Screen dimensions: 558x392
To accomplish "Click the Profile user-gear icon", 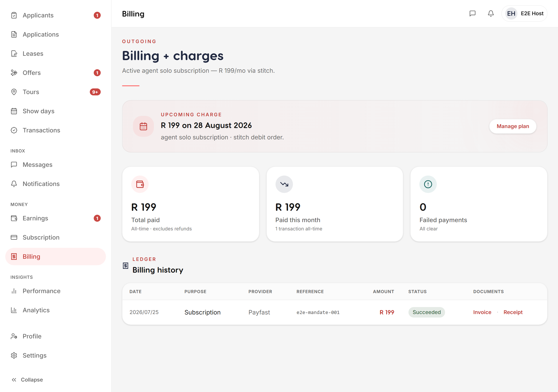I will 14,336.
